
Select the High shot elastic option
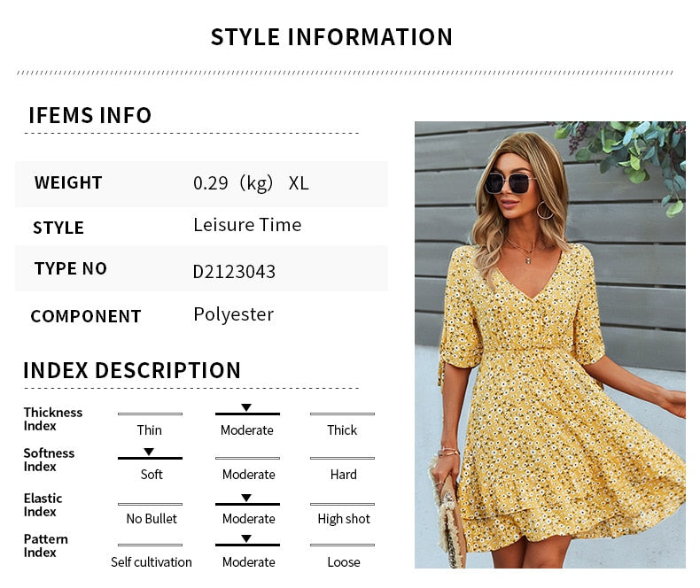pos(344,519)
